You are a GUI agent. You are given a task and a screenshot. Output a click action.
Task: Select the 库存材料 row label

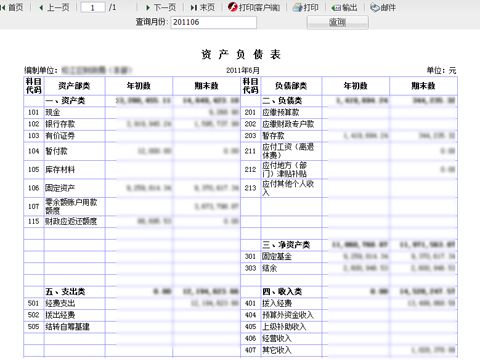pos(60,169)
